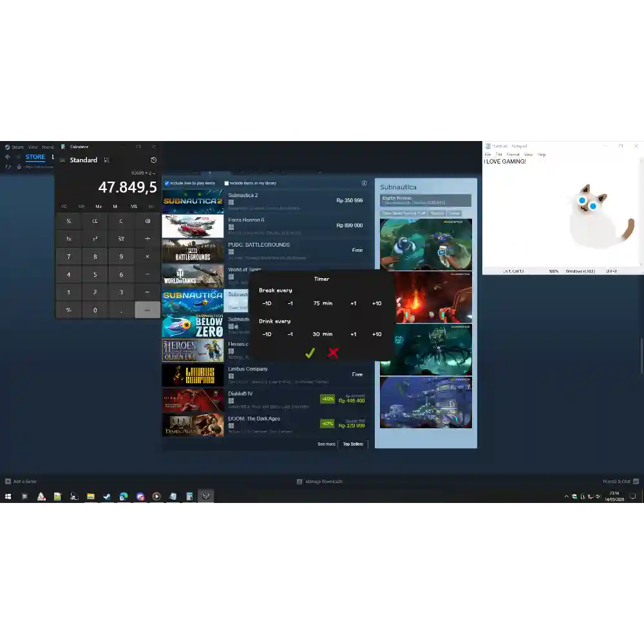This screenshot has width=644, height=644.
Task: Open Help menu in Notepad
Action: [542, 155]
